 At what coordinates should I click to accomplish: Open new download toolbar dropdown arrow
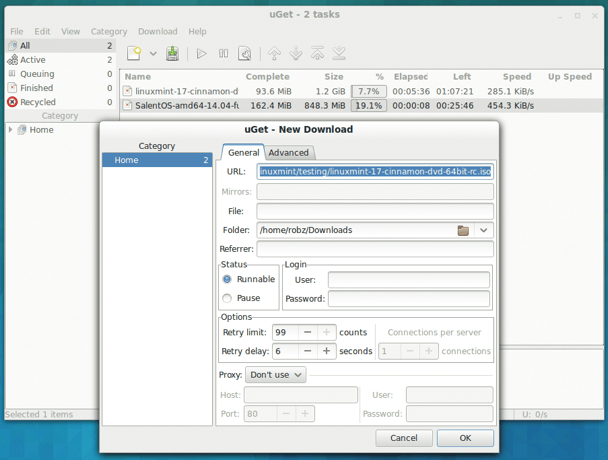[x=153, y=53]
